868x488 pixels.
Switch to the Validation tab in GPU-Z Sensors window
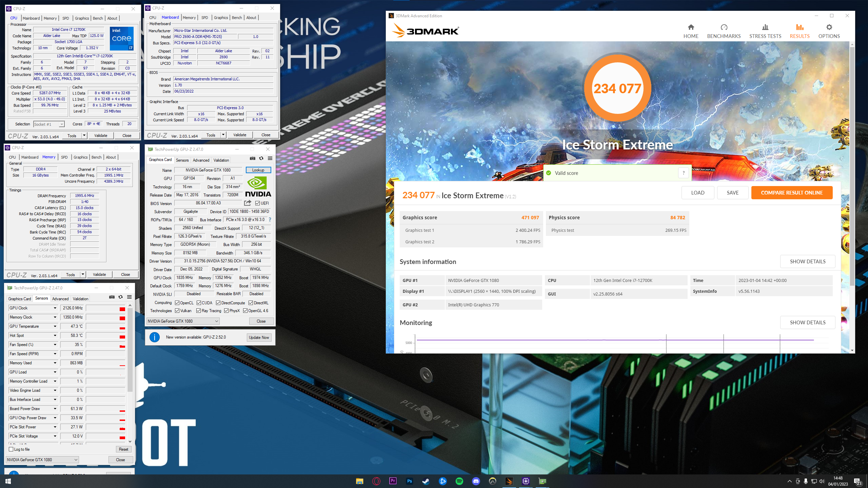coord(80,299)
